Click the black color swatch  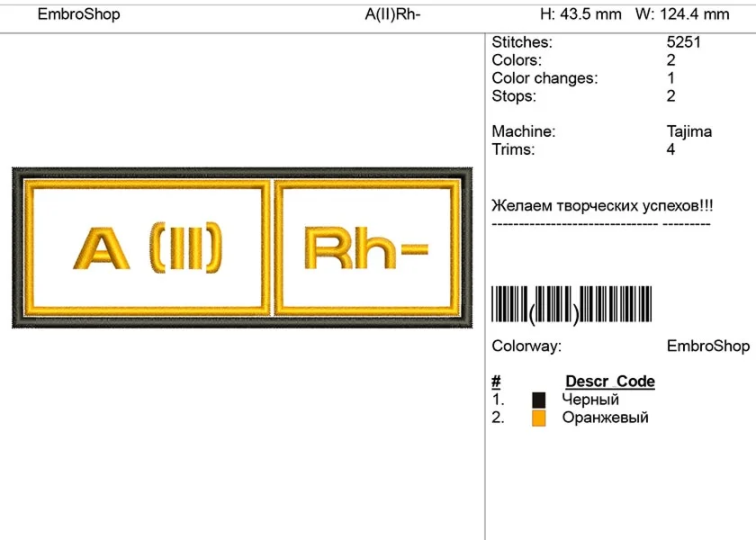[x=538, y=398]
